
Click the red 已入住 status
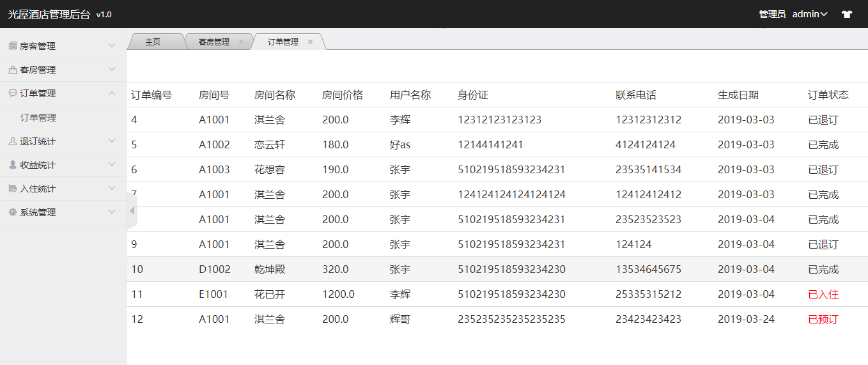(x=823, y=295)
